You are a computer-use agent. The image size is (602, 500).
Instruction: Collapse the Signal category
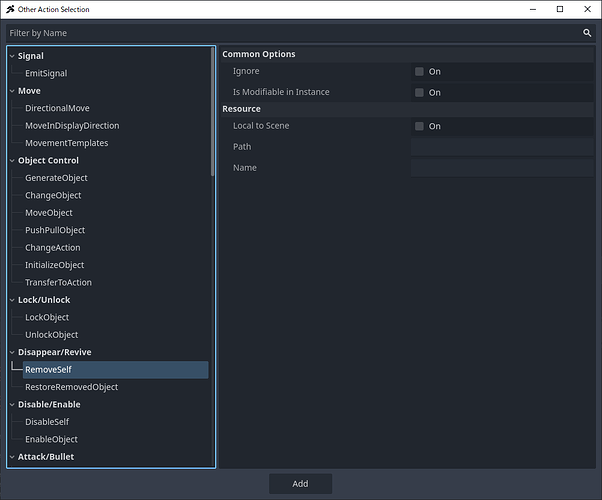(x=11, y=56)
